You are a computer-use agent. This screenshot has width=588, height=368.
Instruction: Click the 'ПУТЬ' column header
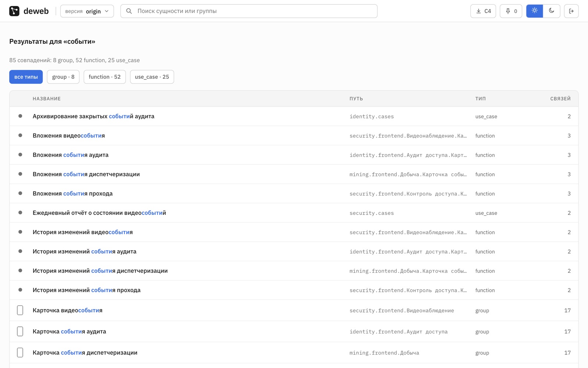(356, 99)
